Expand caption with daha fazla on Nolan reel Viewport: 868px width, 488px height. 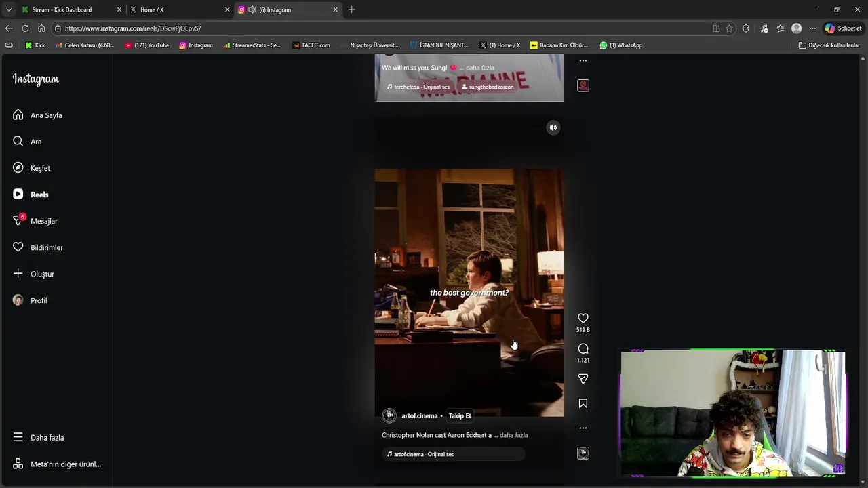click(513, 435)
